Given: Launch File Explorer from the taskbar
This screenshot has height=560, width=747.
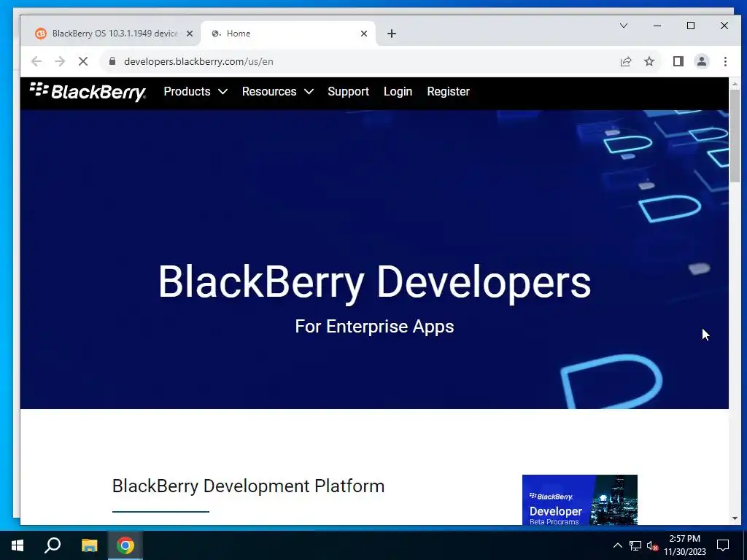Looking at the screenshot, I should click(x=89, y=545).
